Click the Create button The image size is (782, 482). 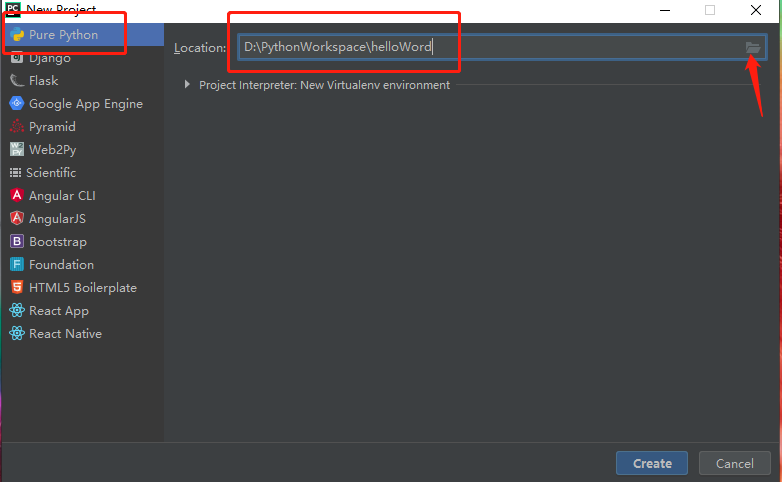(x=652, y=464)
